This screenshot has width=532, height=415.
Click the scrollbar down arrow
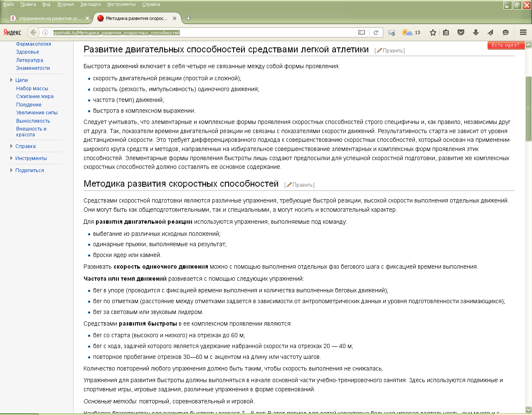coord(529,410)
